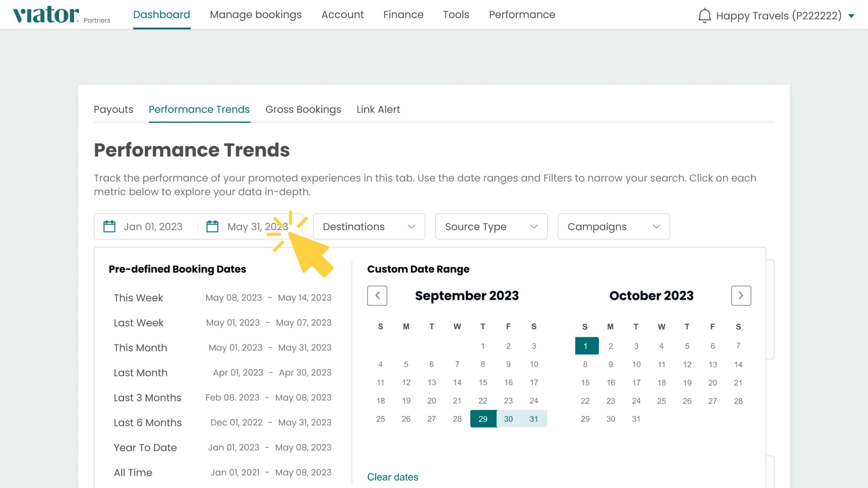The height and width of the screenshot is (488, 868).
Task: Pick October 6 in the calendar
Action: (712, 346)
